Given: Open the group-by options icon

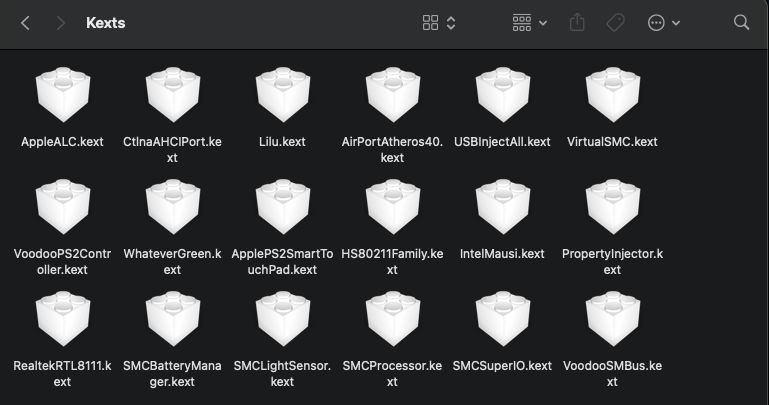Looking at the screenshot, I should (x=521, y=23).
